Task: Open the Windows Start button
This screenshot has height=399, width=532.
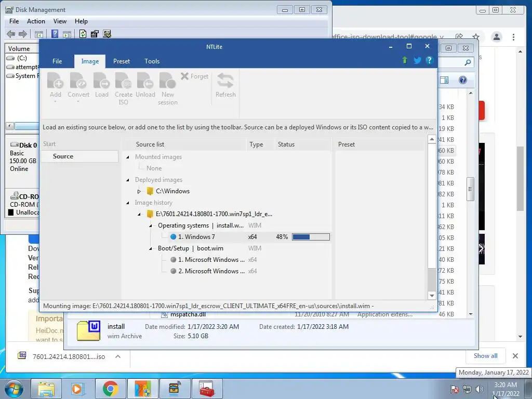Action: (14, 389)
